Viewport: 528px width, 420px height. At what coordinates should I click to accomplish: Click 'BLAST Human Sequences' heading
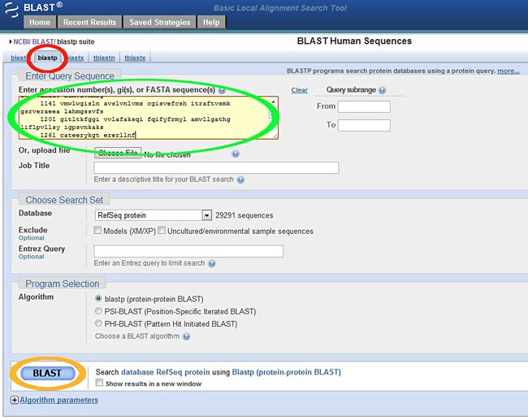coord(354,41)
